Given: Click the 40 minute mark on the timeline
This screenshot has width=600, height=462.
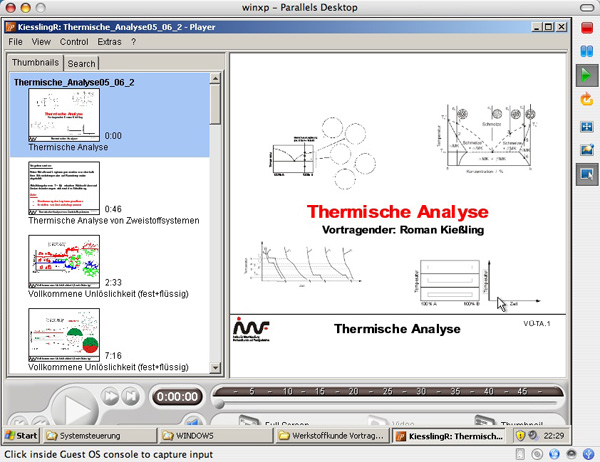Looking at the screenshot, I should click(x=489, y=391).
